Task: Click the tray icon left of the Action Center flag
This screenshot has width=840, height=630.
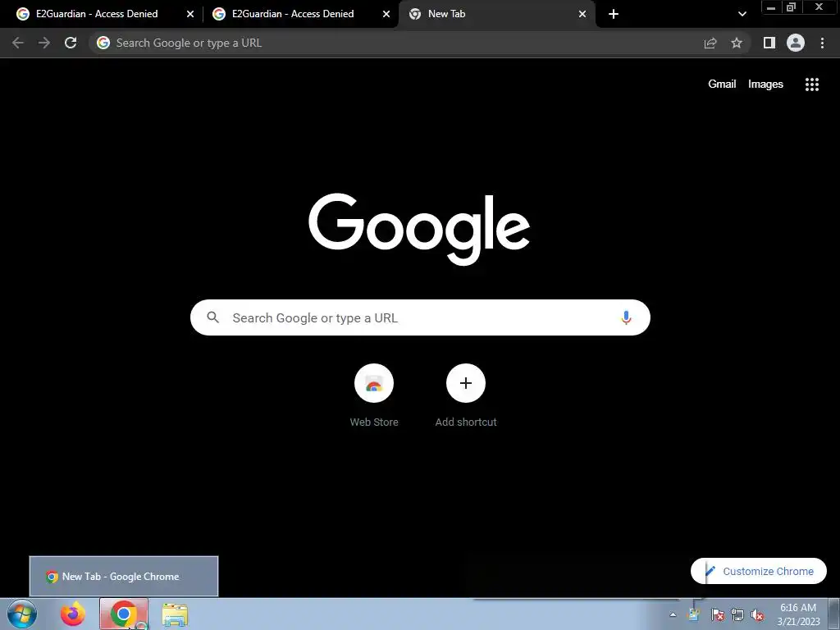Action: 695,614
